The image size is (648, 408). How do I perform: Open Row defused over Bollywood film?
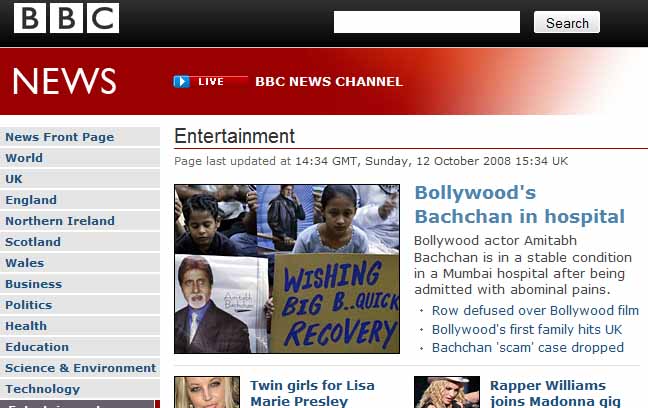535,310
